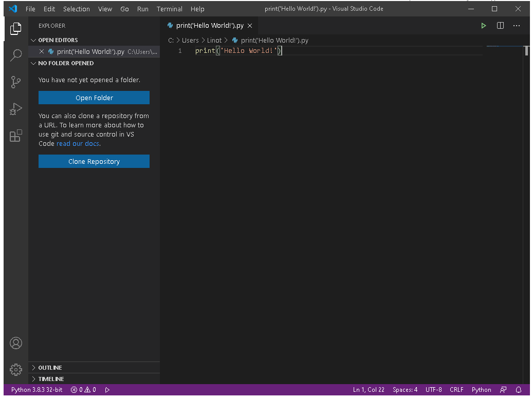
Task: Close file in Open Editors list
Action: pos(42,51)
